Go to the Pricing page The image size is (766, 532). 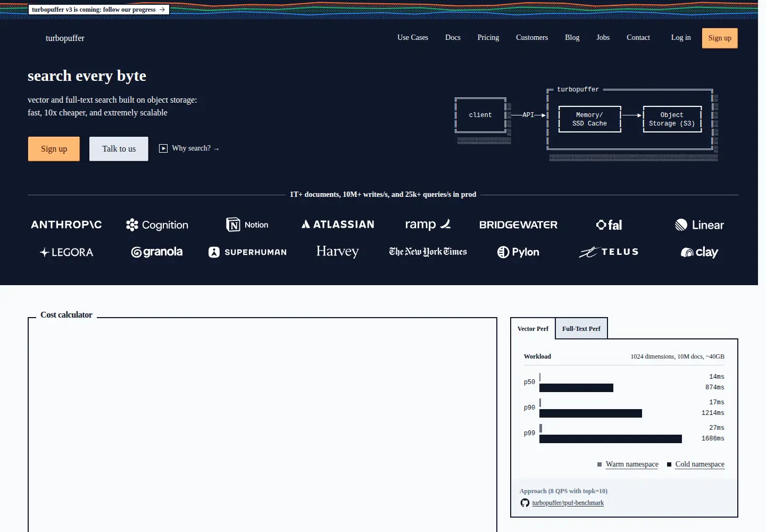click(x=488, y=38)
